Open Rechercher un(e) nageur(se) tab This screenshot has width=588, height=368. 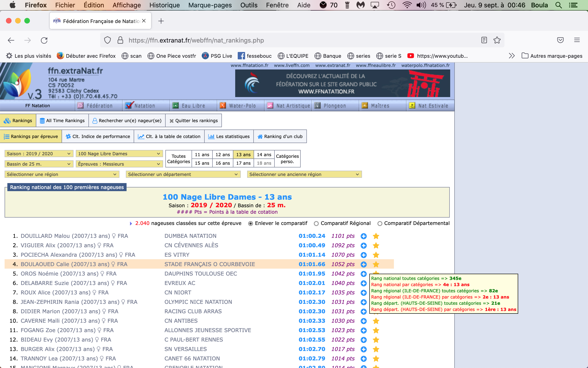click(127, 121)
